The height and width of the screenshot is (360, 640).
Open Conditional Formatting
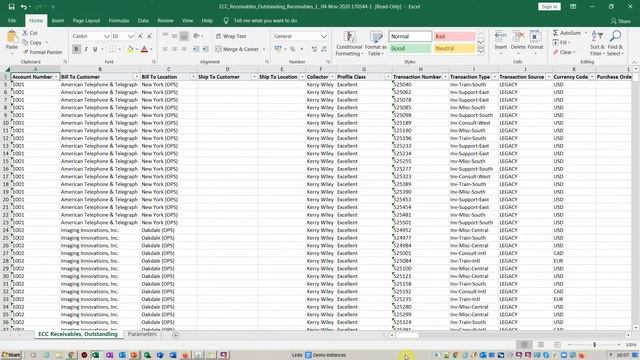coord(349,43)
